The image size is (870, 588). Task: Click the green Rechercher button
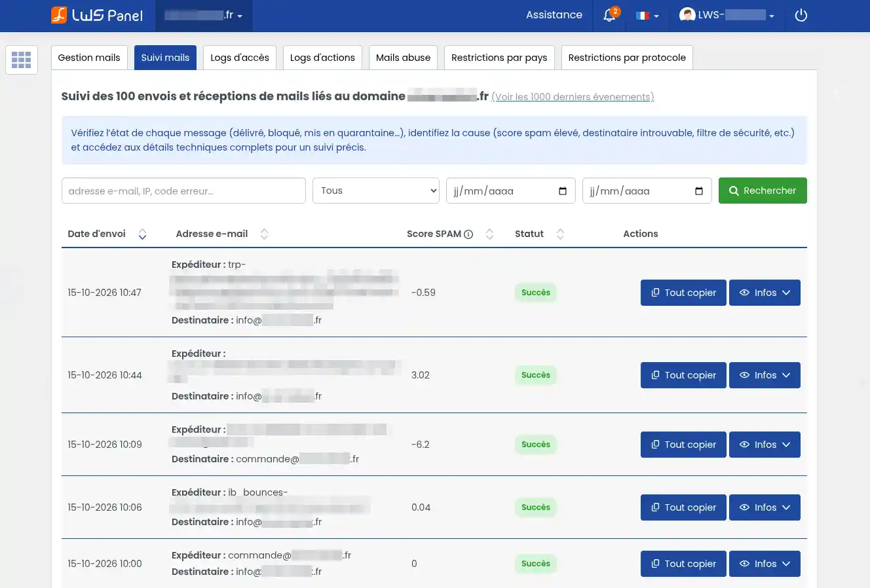763,191
